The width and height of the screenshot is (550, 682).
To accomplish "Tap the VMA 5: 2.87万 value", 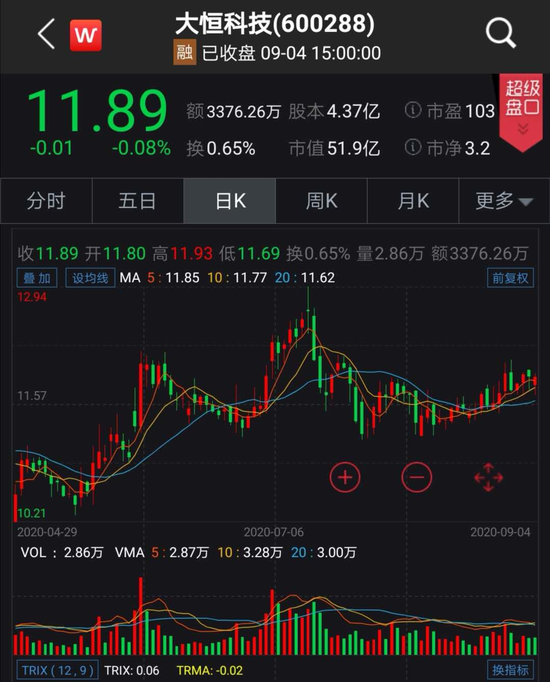I will pyautogui.click(x=180, y=552).
